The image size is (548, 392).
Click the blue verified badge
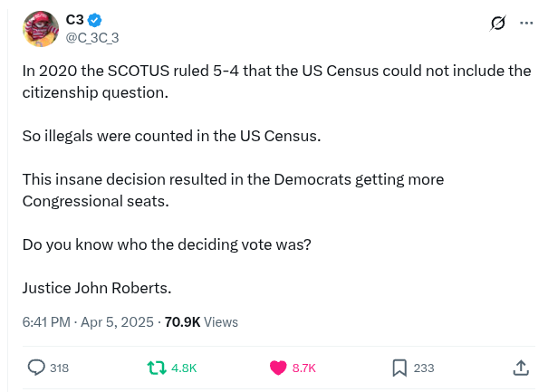point(96,20)
